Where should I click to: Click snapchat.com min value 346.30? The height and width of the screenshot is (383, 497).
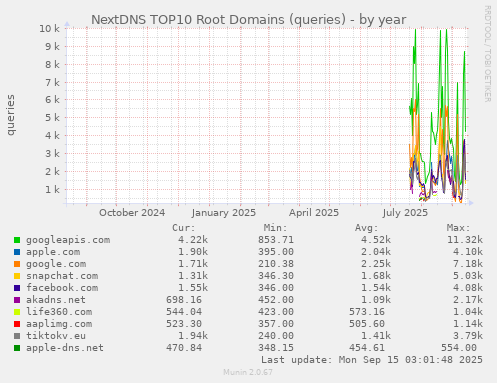tap(276, 276)
